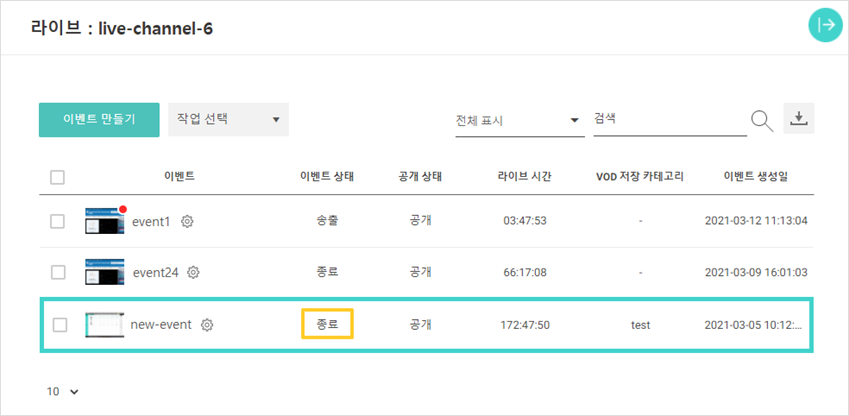Check the new-event row checkbox
Viewport: 849px width, 416px height.
(x=60, y=325)
